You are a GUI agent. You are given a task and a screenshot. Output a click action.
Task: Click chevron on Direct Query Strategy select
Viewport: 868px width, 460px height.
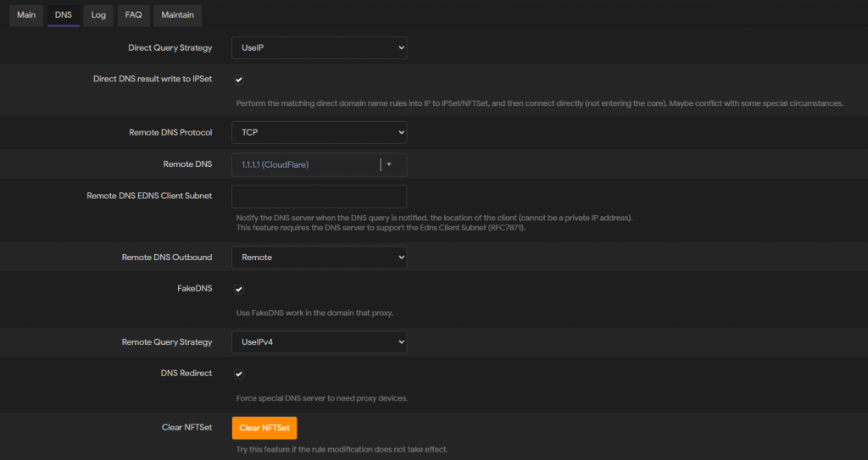point(401,48)
